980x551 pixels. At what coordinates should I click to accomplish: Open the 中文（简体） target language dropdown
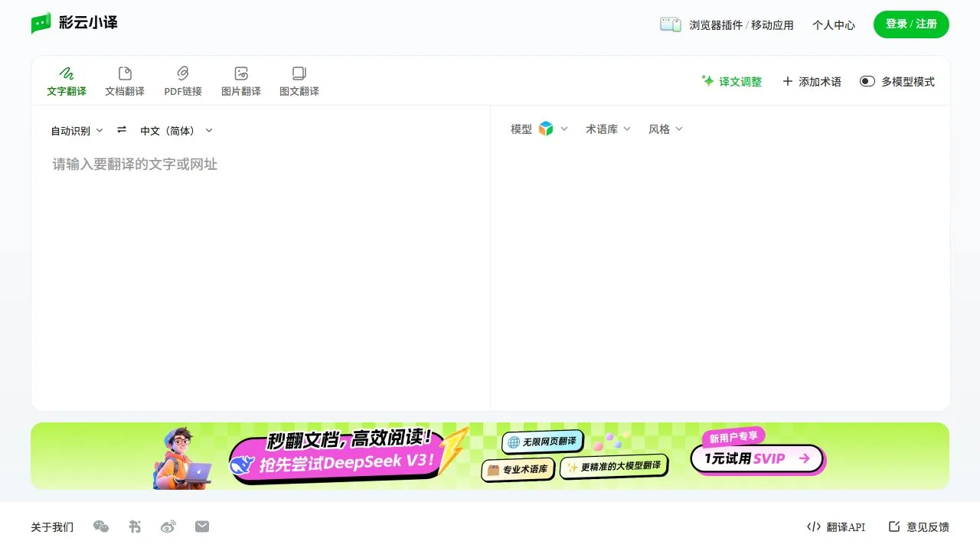[176, 131]
